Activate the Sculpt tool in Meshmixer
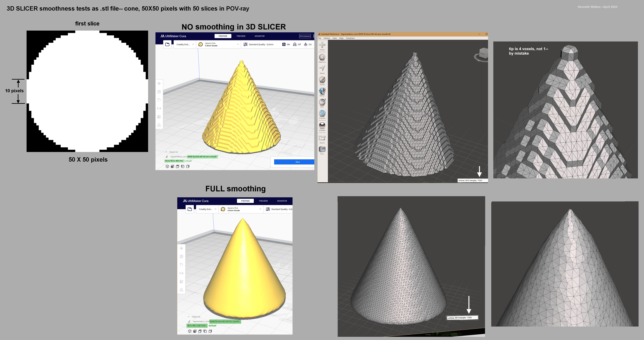The width and height of the screenshot is (644, 340). (322, 81)
